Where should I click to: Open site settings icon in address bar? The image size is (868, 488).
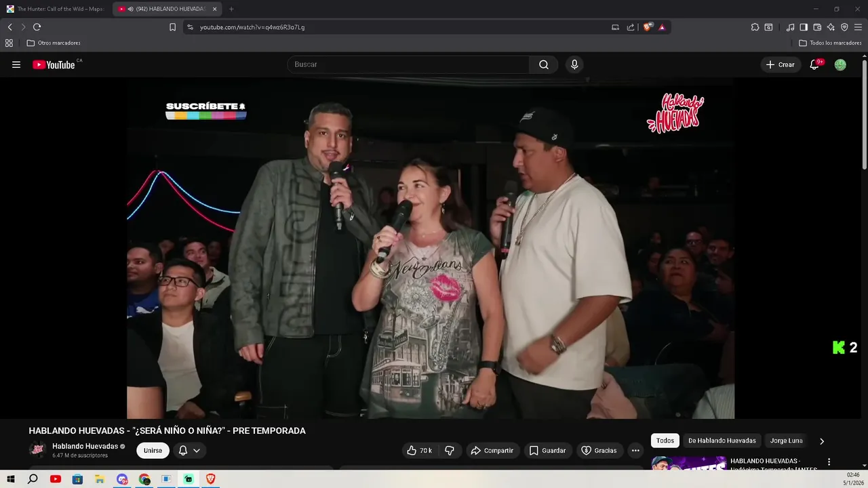click(x=190, y=27)
